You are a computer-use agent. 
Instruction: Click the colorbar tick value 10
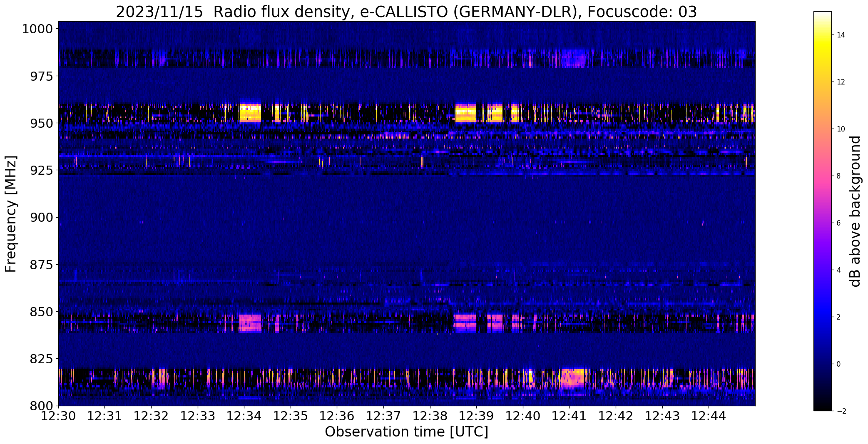841,129
